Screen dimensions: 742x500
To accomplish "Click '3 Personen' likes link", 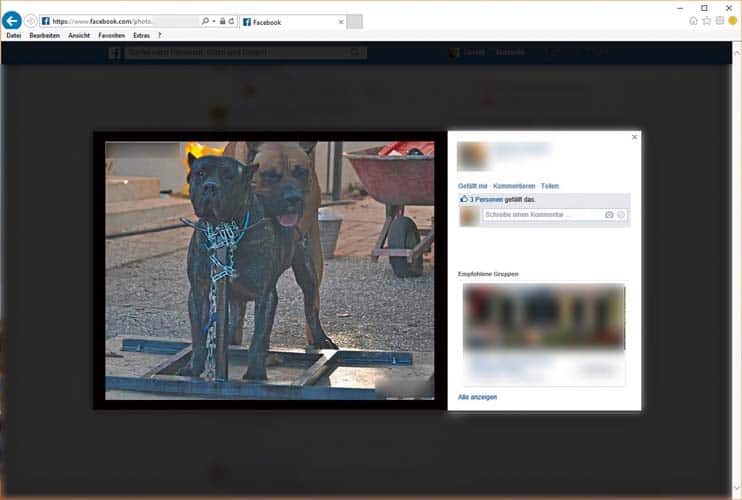I will coord(486,200).
